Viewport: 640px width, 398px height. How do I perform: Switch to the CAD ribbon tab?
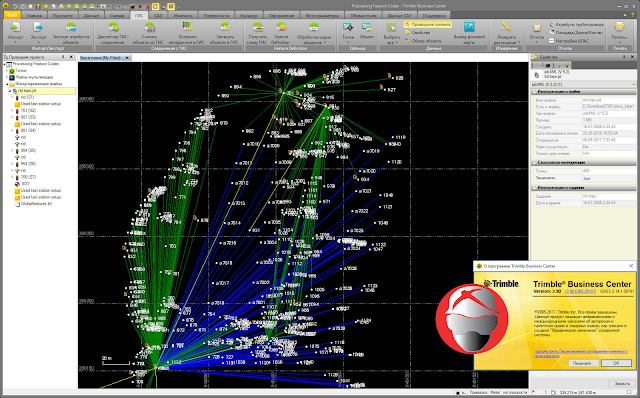pos(158,16)
